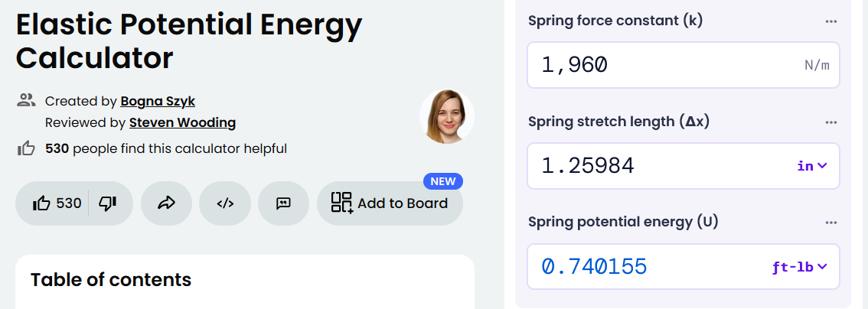Click the Spring force constant input field
Screen dimensions: 868x309
click(x=683, y=65)
